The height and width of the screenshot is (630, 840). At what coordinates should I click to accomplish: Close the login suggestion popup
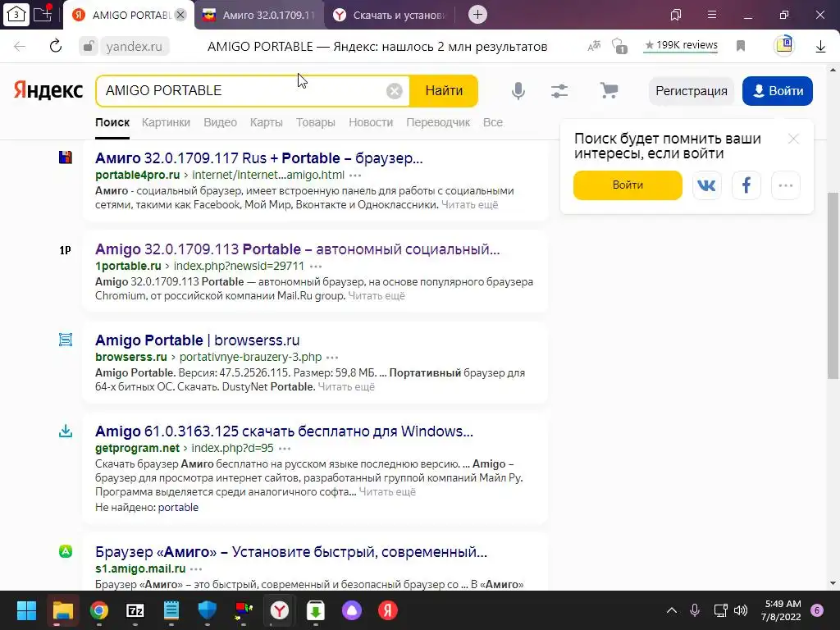(793, 139)
